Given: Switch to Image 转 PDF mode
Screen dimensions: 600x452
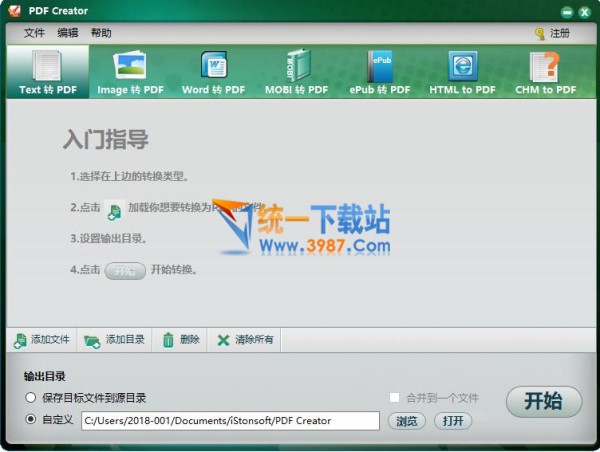Looking at the screenshot, I should (x=130, y=70).
